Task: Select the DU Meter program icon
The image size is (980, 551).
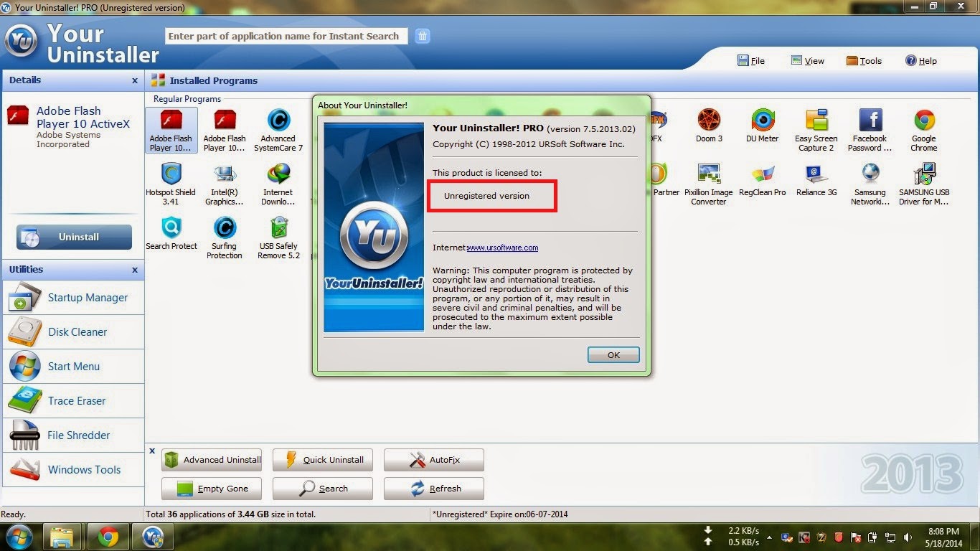Action: pyautogui.click(x=763, y=126)
